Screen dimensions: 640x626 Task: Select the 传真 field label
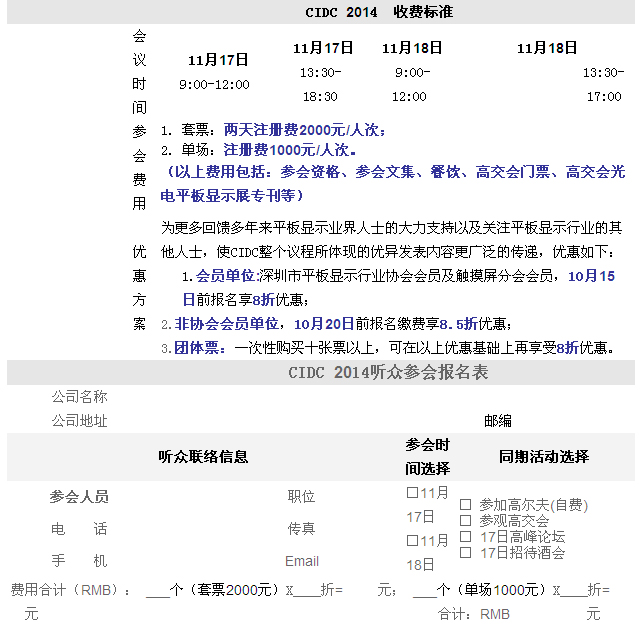tap(301, 528)
